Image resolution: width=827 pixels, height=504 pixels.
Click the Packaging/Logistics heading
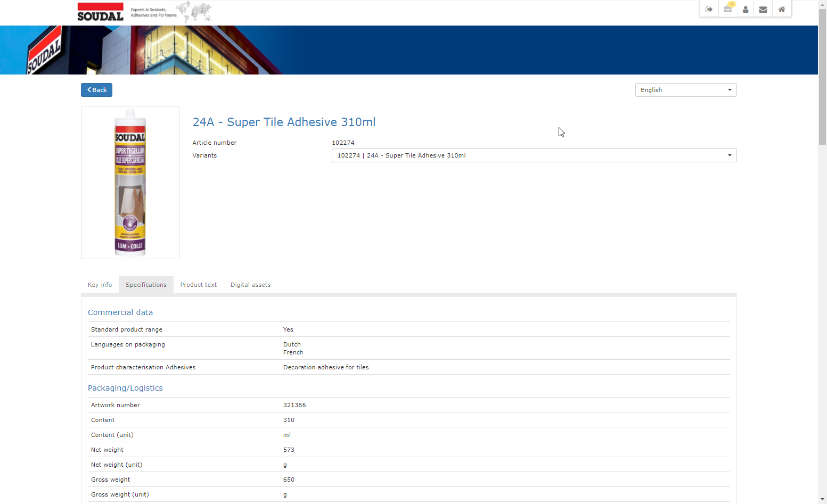coord(125,388)
